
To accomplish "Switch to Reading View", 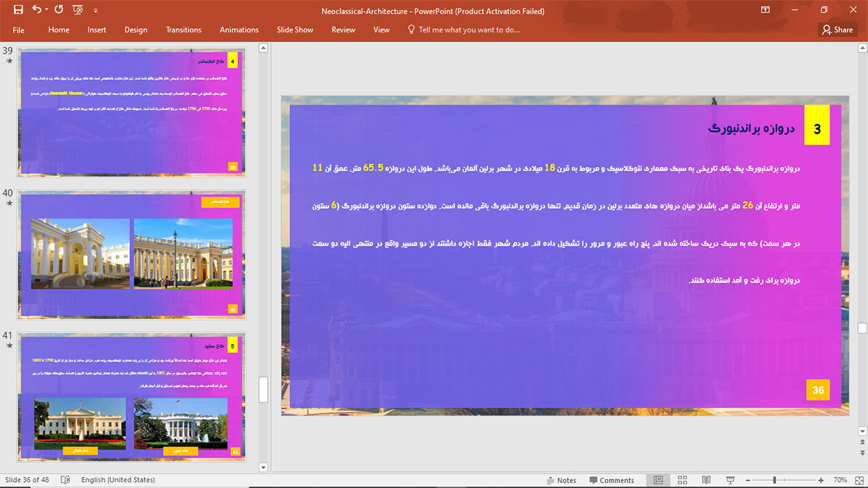I will [706, 480].
